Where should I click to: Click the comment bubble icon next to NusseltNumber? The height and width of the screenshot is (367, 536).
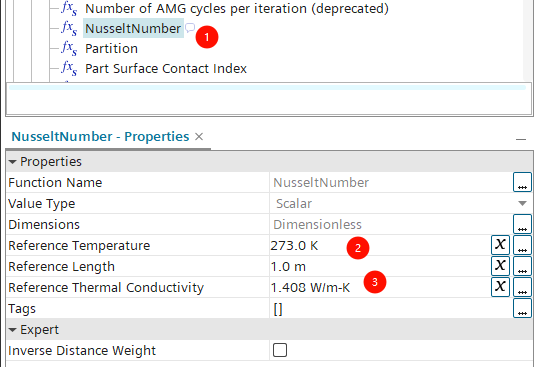[x=190, y=28]
